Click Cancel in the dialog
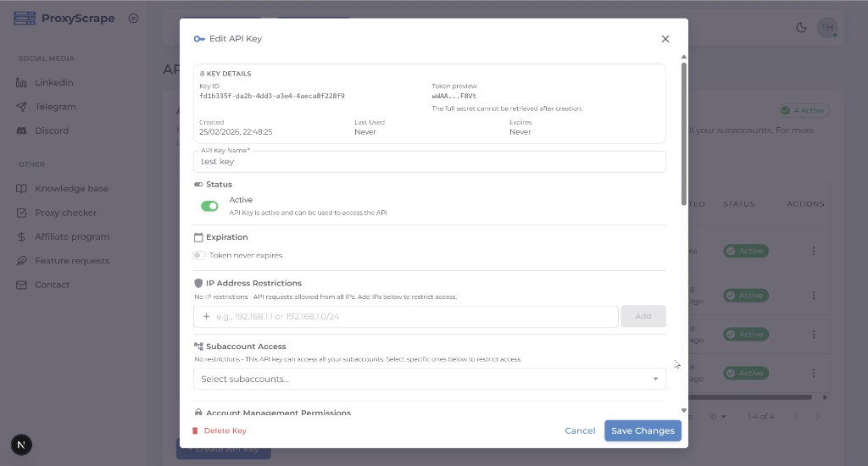Image resolution: width=868 pixels, height=466 pixels. (x=580, y=430)
